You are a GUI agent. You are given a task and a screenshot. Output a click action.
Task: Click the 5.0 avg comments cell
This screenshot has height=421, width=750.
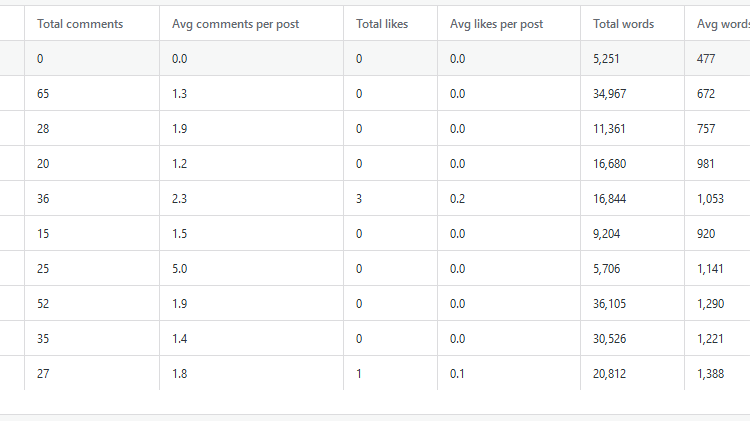(180, 269)
